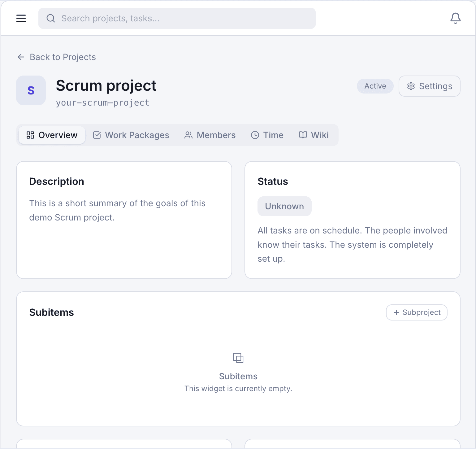Click the search projects input field

coord(177,18)
